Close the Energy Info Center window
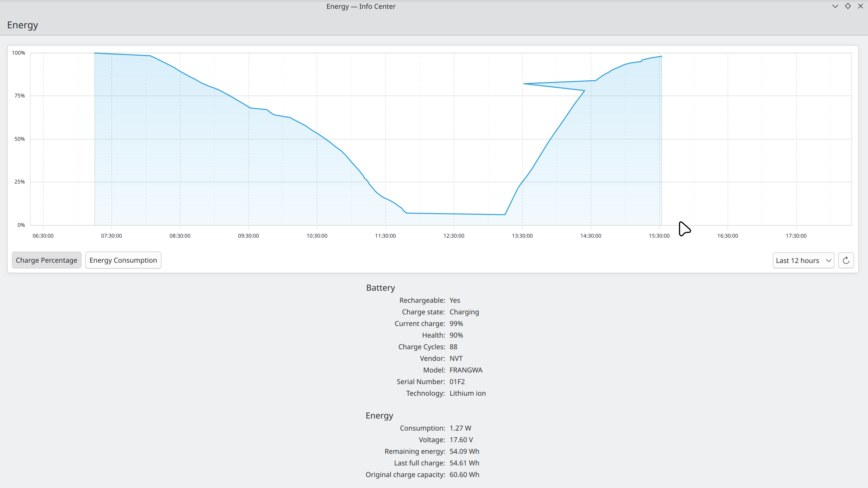This screenshot has height=488, width=868. click(860, 6)
